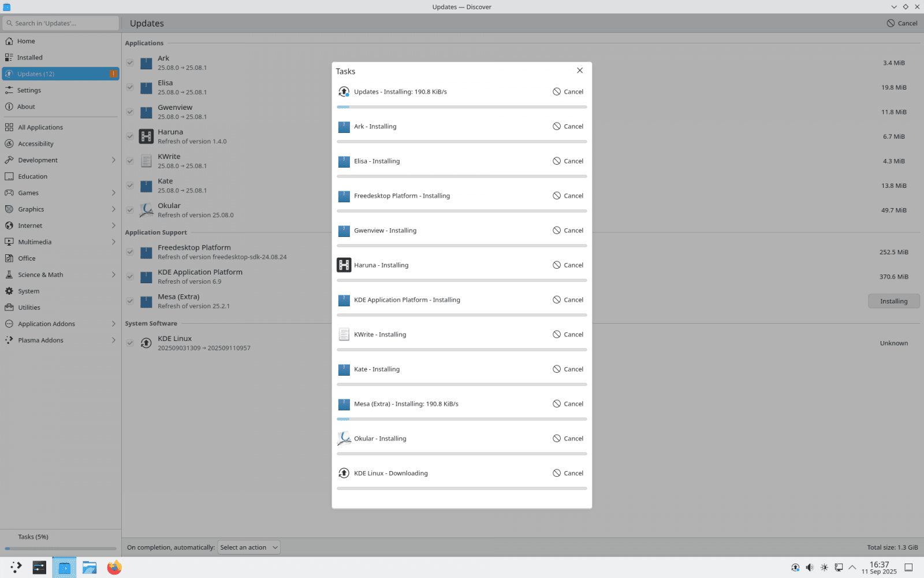Click the Search in 'Updates' field
This screenshot has width=924, height=578.
61,23
